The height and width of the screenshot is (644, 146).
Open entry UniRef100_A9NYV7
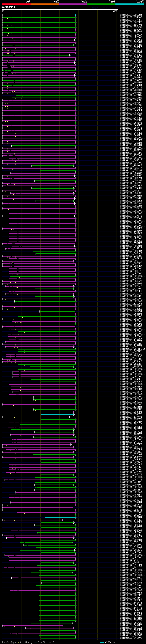pos(131,80)
